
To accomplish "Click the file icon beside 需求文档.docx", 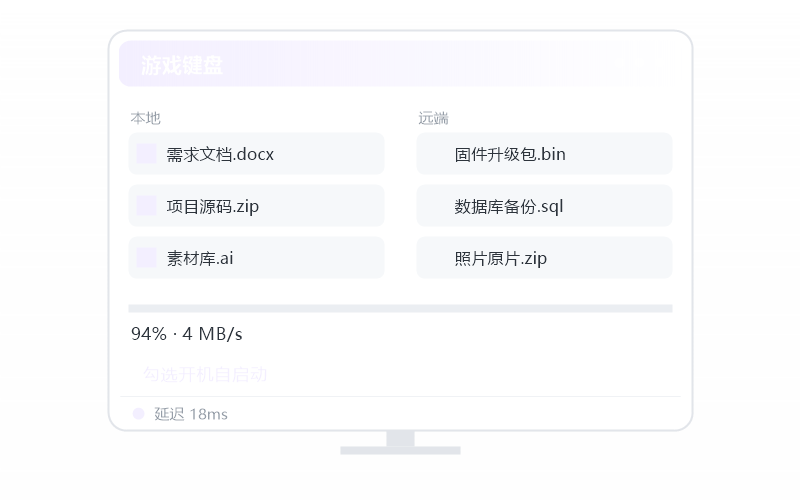I will pyautogui.click(x=146, y=154).
